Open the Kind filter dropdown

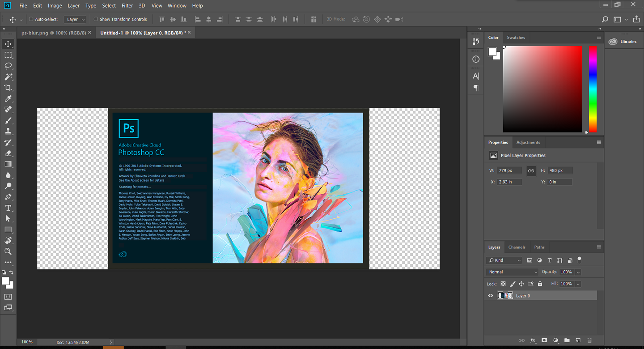[x=504, y=260]
